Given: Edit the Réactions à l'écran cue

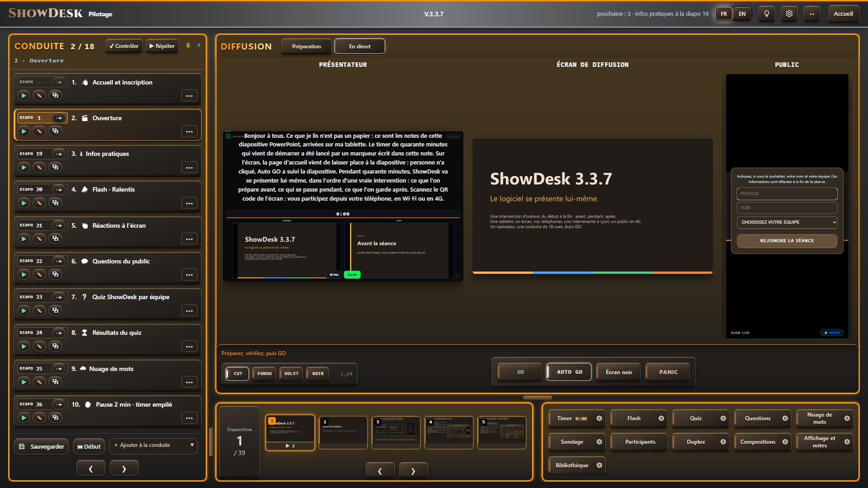Looking at the screenshot, I should [39, 239].
